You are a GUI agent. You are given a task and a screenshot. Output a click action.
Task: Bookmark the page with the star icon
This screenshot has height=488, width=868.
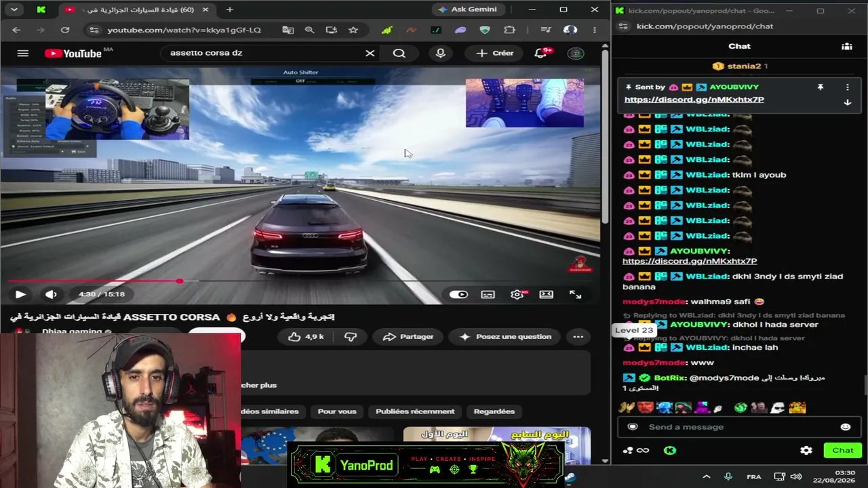pyautogui.click(x=353, y=30)
